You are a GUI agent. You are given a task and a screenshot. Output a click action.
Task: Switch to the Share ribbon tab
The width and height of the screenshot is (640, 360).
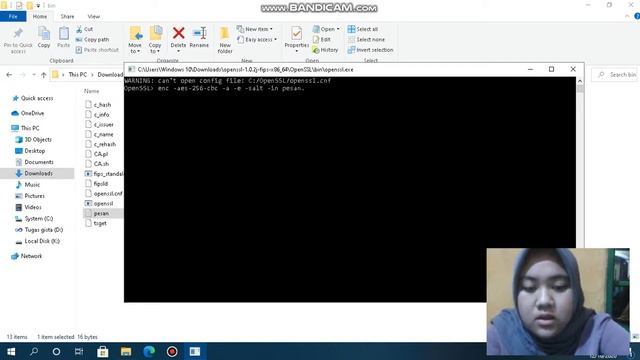[67, 16]
